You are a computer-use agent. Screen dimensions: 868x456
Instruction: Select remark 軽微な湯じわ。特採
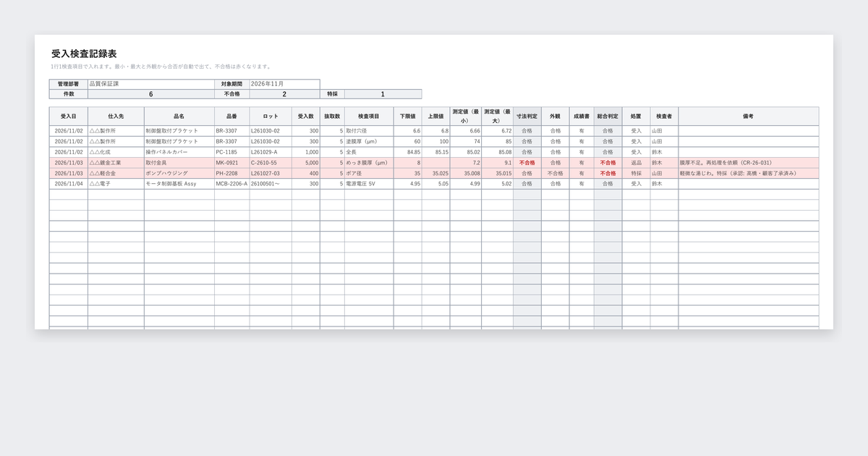pyautogui.click(x=749, y=174)
